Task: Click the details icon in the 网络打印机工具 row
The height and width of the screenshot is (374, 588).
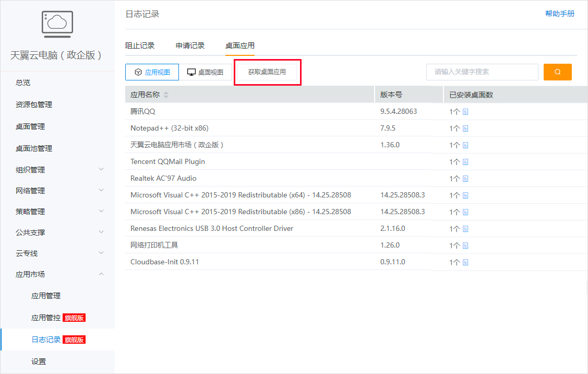Action: click(465, 246)
